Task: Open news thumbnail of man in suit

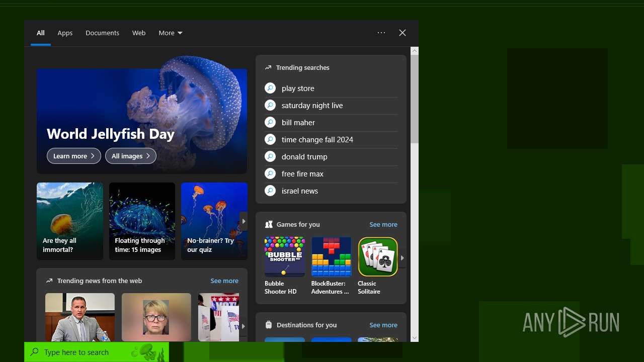Action: [x=80, y=317]
